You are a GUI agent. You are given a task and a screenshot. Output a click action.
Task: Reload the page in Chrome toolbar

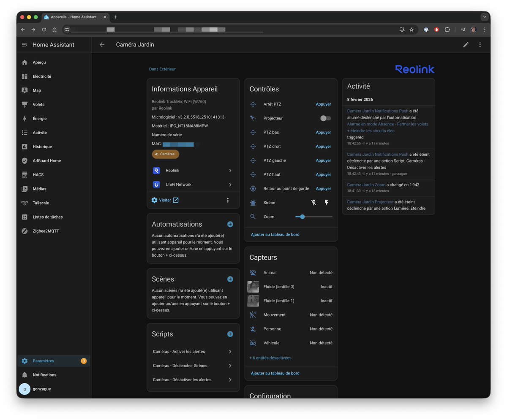44,30
